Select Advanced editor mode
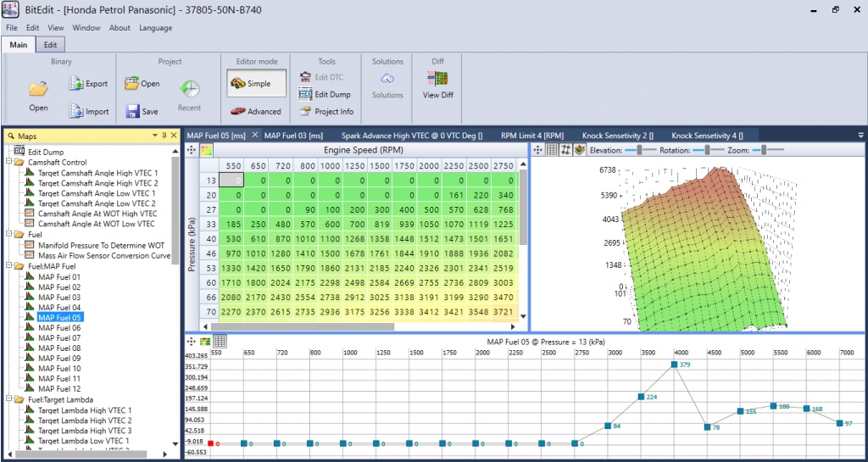The width and height of the screenshot is (868, 462). pos(256,111)
